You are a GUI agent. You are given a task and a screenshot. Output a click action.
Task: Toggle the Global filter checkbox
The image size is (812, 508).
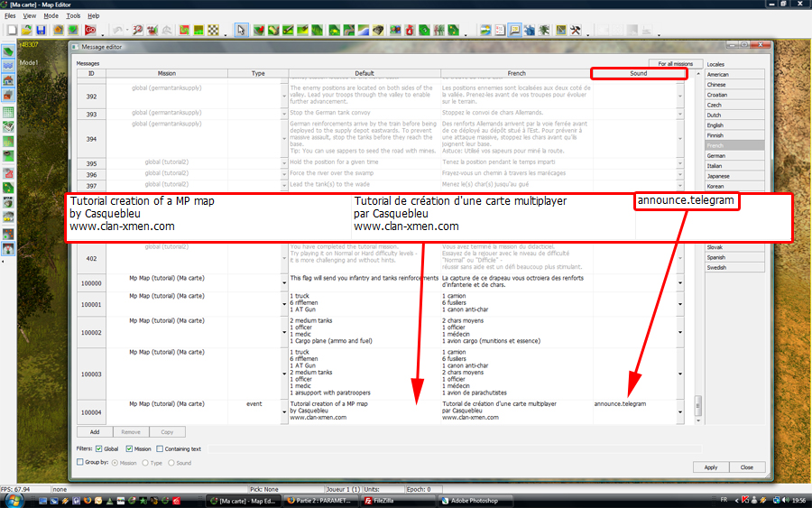(98, 449)
